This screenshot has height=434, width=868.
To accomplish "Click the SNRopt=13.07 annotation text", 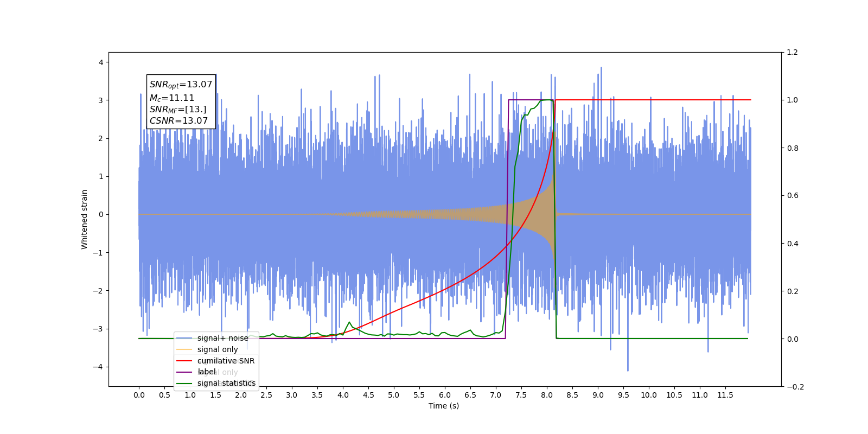I will [181, 85].
